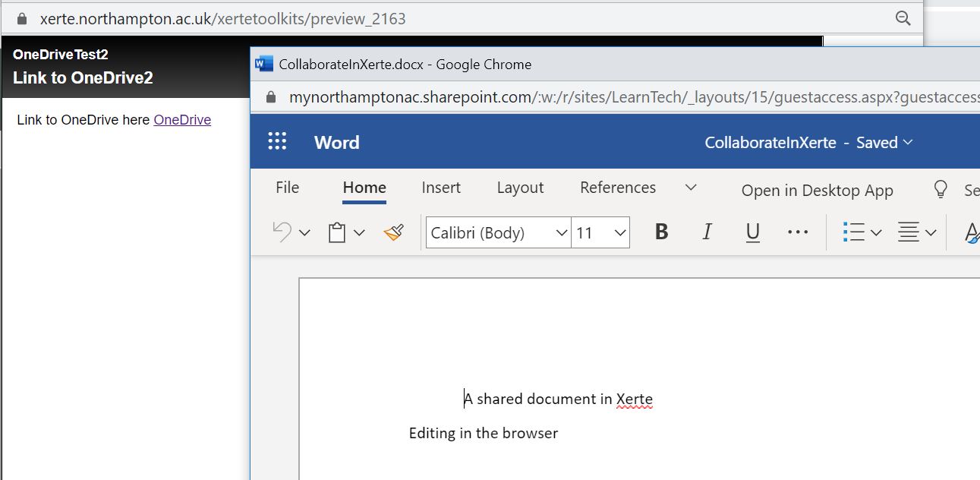Expand the paste options arrow
This screenshot has height=480, width=980.
pos(359,233)
